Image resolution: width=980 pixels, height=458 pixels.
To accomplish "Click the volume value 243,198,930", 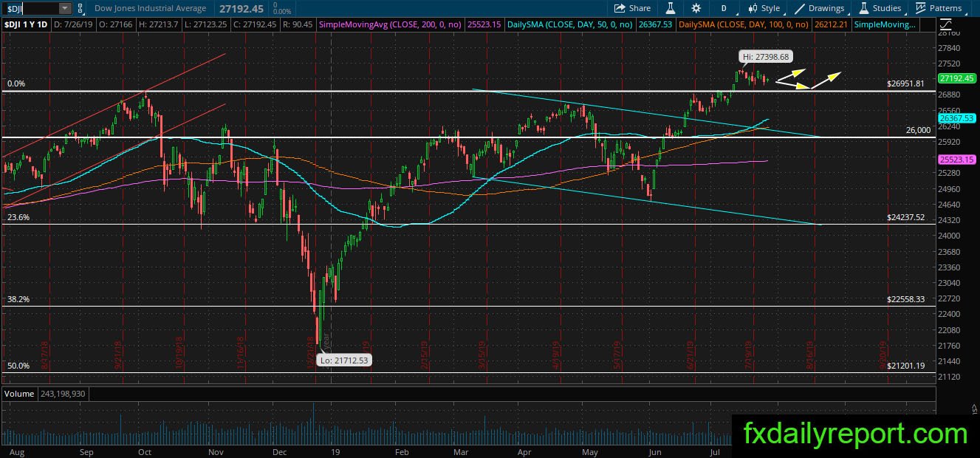I will coord(64,394).
